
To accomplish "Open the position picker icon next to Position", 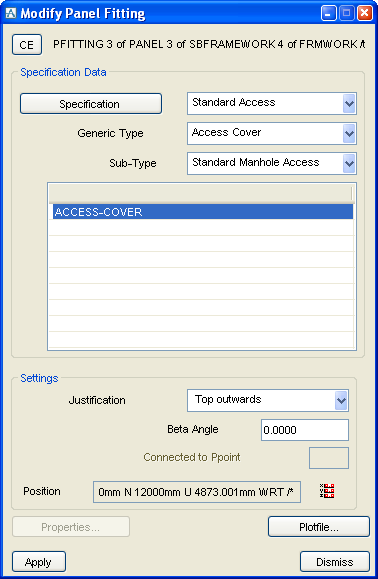I will 327,491.
